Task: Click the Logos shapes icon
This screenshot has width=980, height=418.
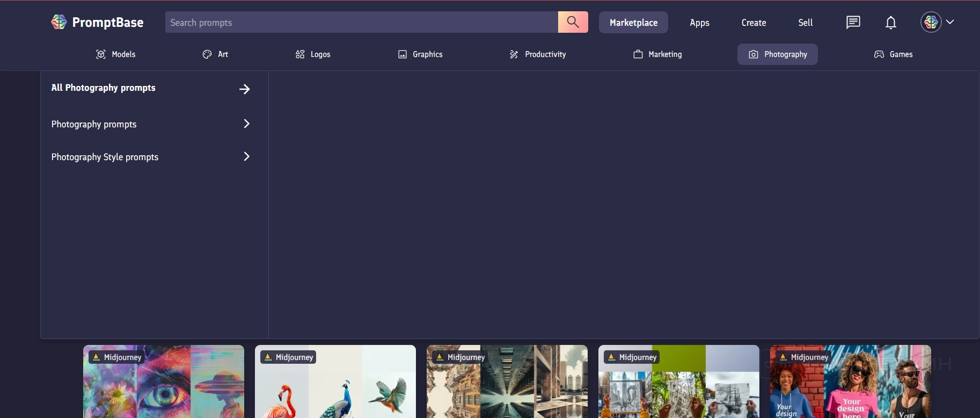Action: (x=300, y=54)
